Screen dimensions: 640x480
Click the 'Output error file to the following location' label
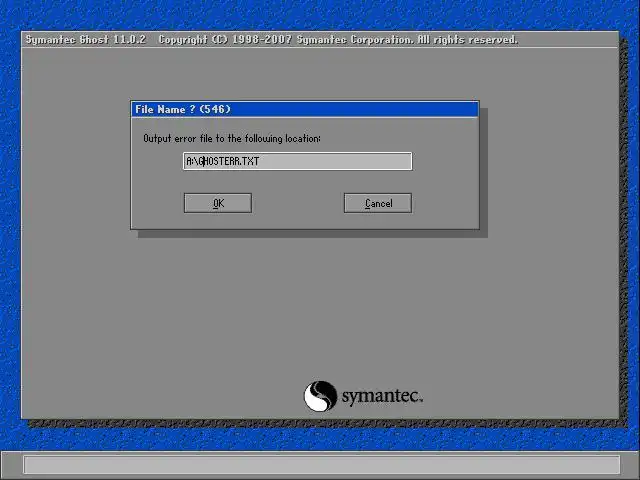coord(232,139)
